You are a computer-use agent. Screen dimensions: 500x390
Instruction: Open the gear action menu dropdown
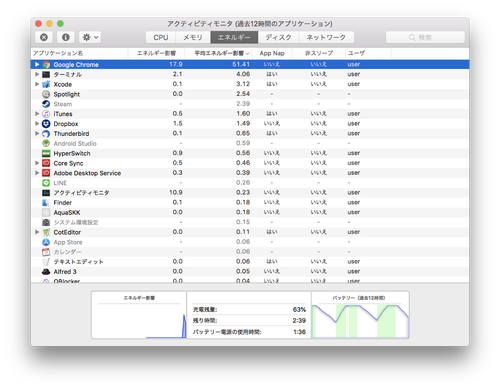pyautogui.click(x=90, y=37)
